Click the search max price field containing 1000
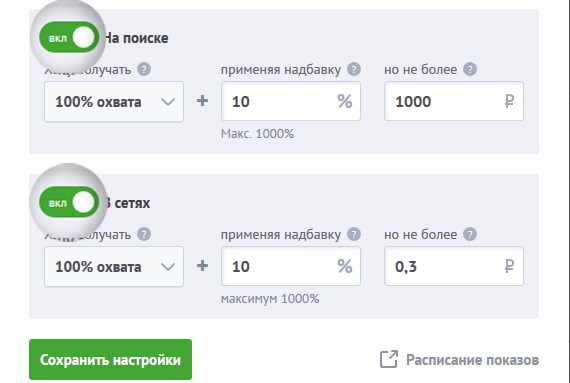Screen dimensions: 570x383 point(454,101)
